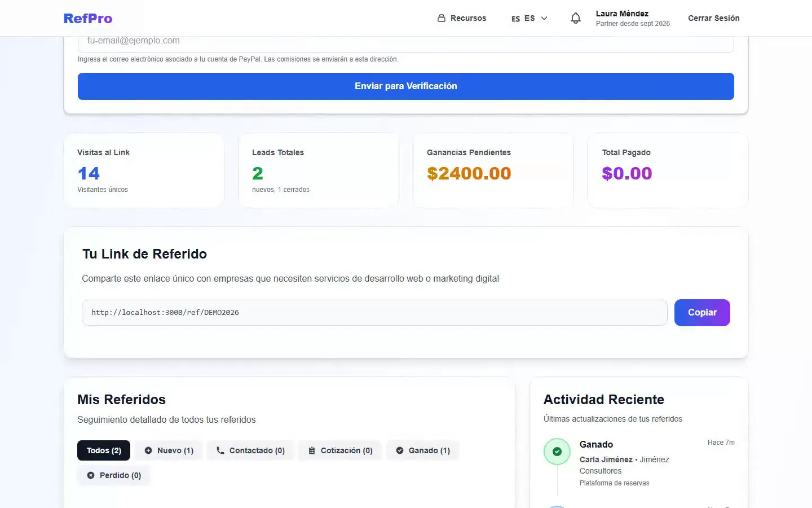The width and height of the screenshot is (812, 508).
Task: Filter referrals by Contactado (0)
Action: [250, 450]
